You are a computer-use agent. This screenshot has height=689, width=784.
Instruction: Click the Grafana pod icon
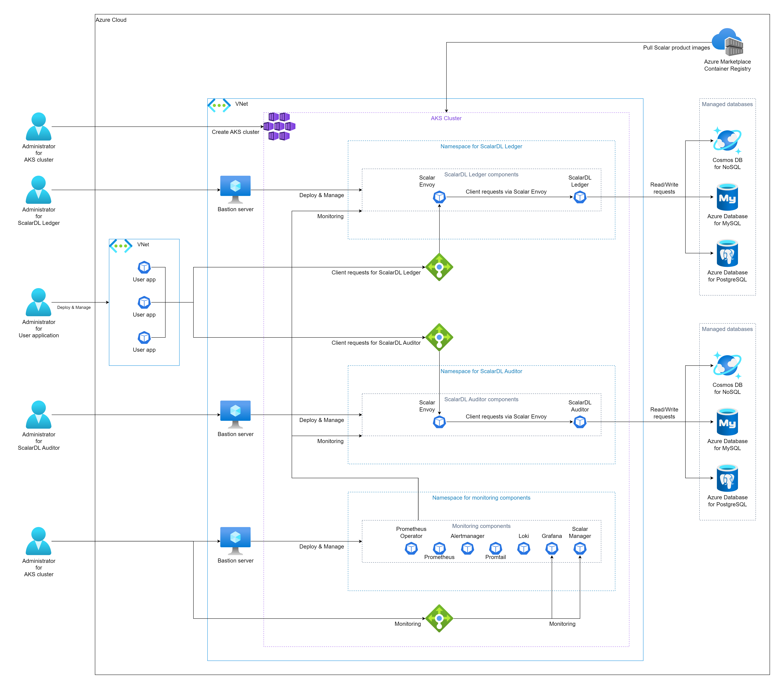pos(552,548)
